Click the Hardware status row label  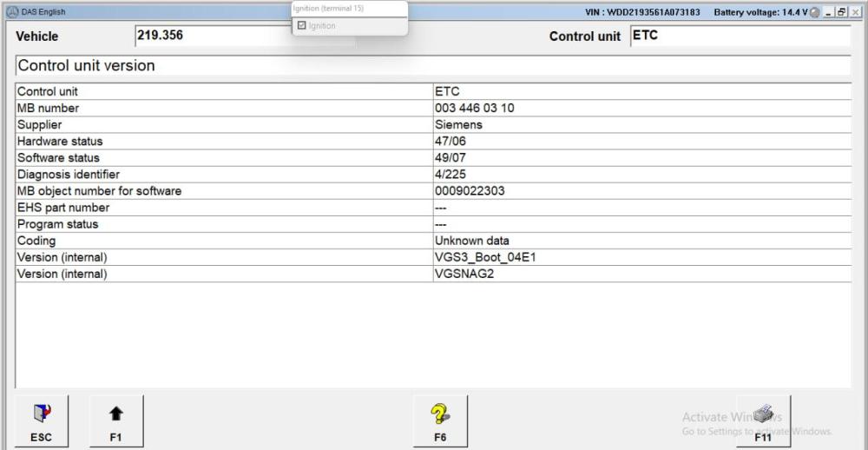click(59, 141)
